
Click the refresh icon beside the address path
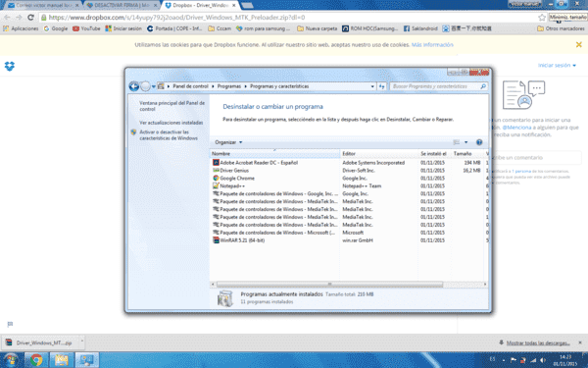(x=382, y=86)
